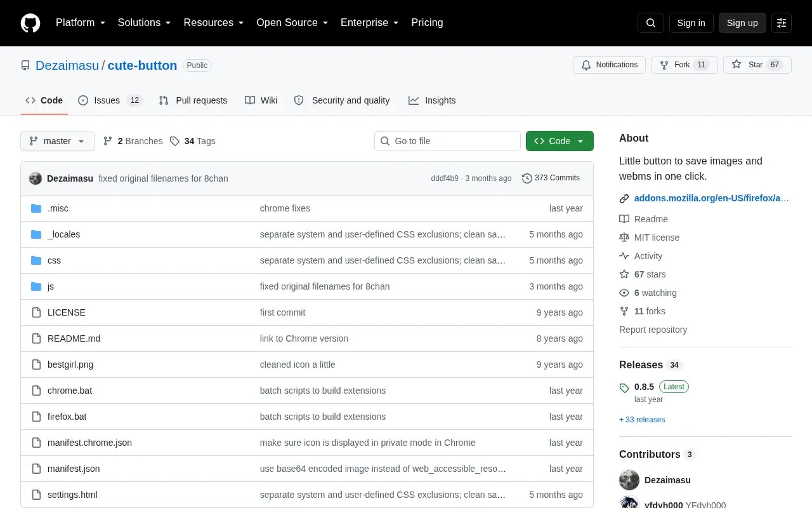Viewport: 812px width, 508px height.
Task: Open the Activity link
Action: pyautogui.click(x=641, y=256)
